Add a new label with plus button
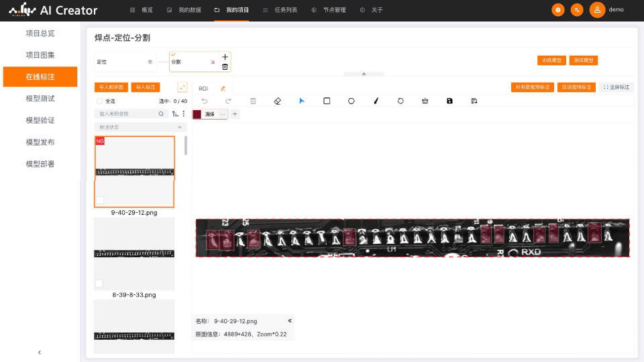The height and width of the screenshot is (362, 644). 235,114
